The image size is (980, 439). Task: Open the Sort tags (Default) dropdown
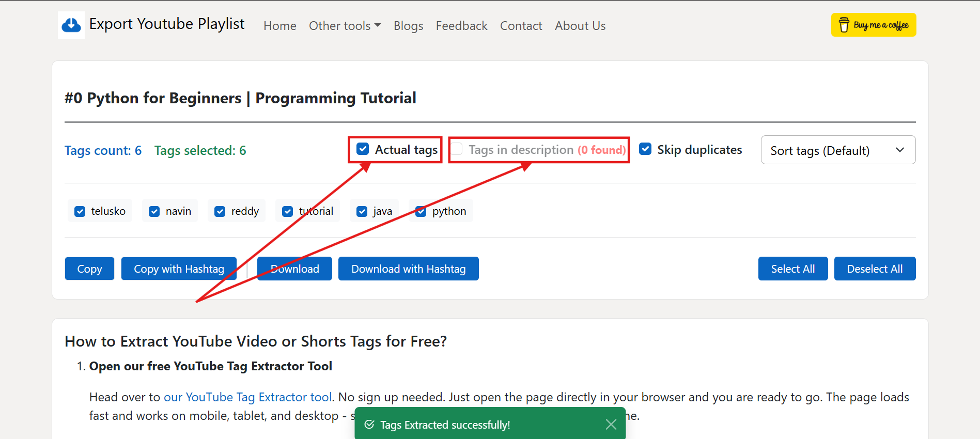coord(837,150)
